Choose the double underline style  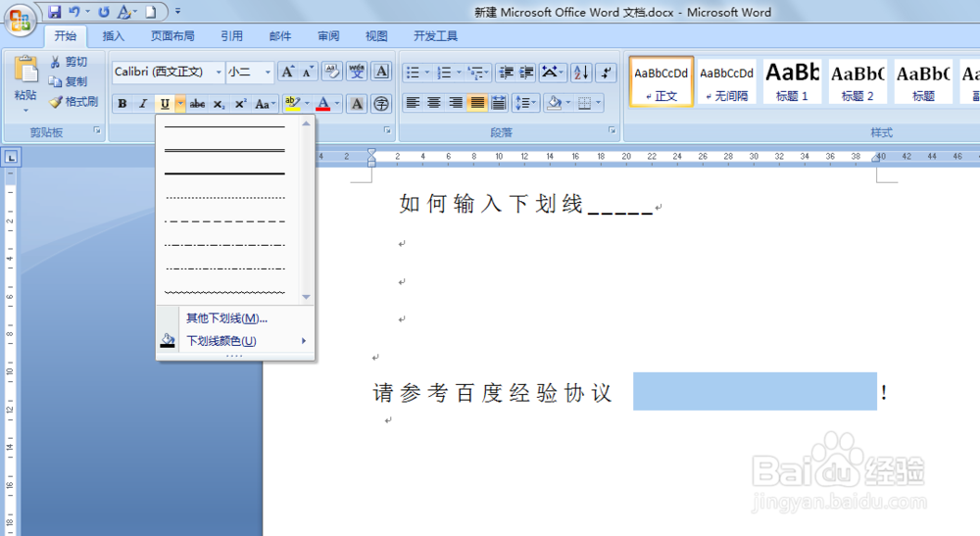click(x=225, y=151)
